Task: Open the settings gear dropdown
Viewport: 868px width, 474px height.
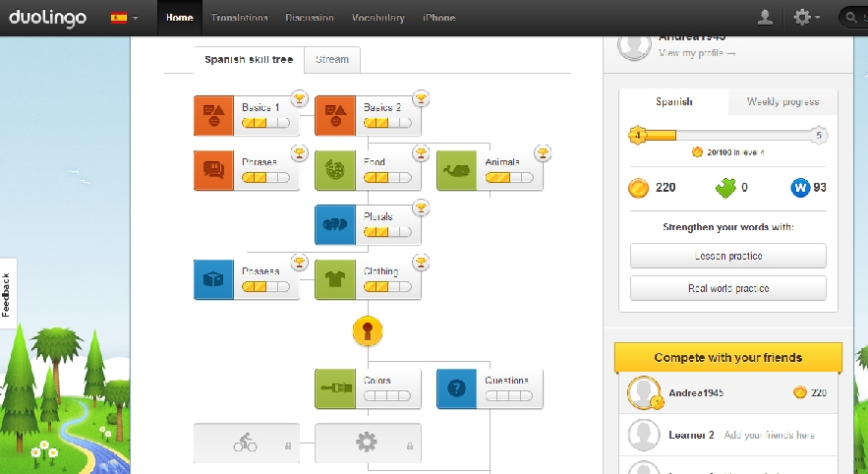Action: point(807,18)
